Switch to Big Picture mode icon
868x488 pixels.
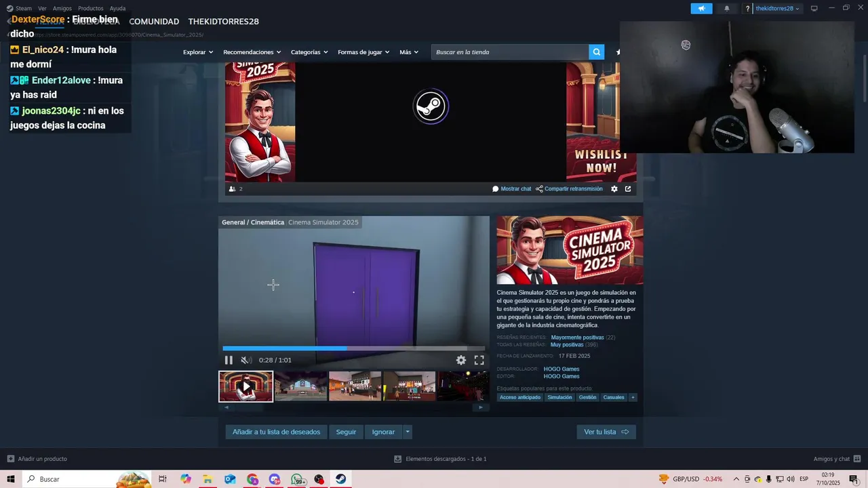[814, 8]
